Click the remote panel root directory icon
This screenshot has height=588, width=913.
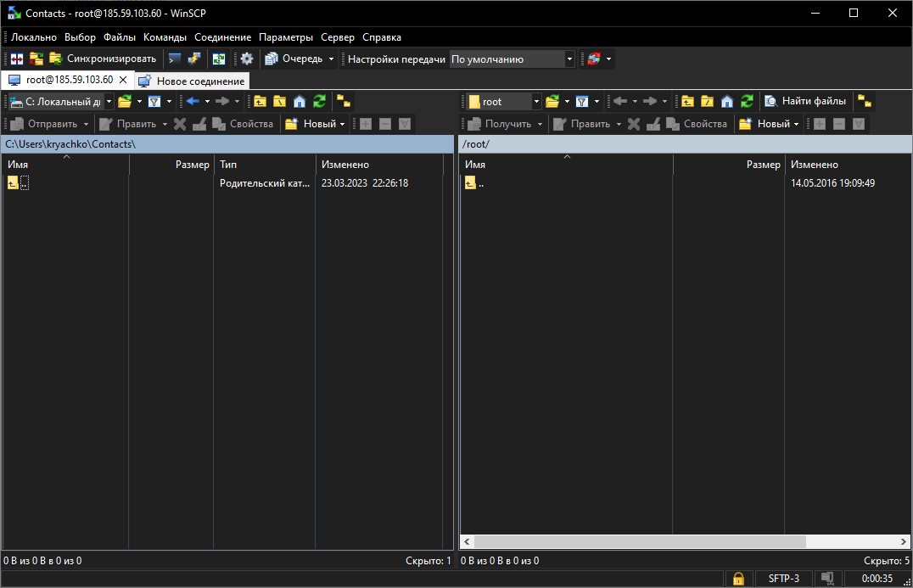708,102
